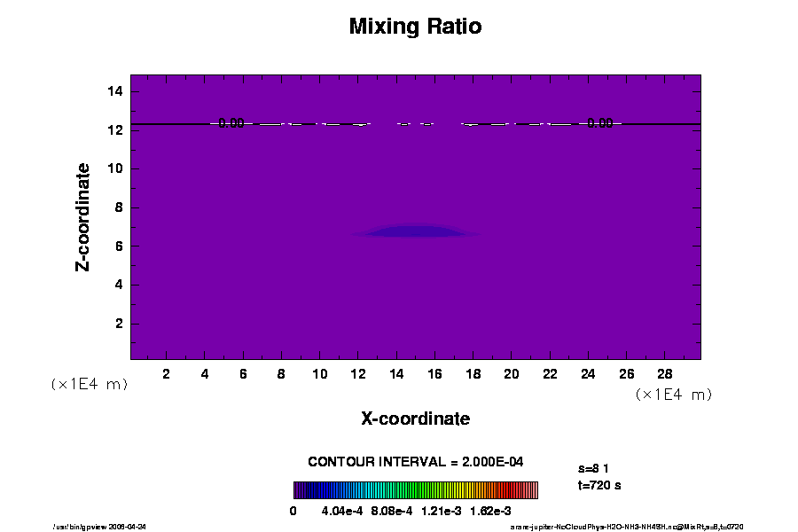Click X-axis tick label "18"
798x532 pixels.
click(473, 374)
